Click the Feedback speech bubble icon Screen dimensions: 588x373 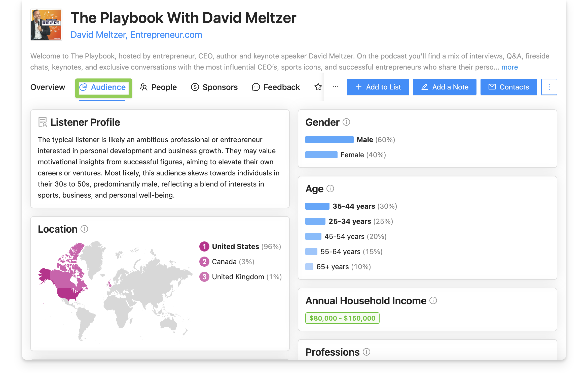click(256, 87)
